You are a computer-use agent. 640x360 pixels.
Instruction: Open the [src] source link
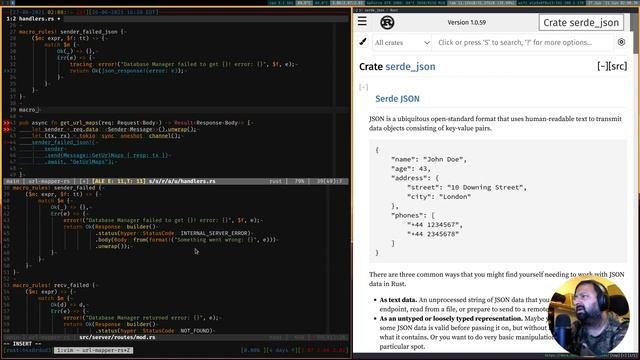click(618, 66)
